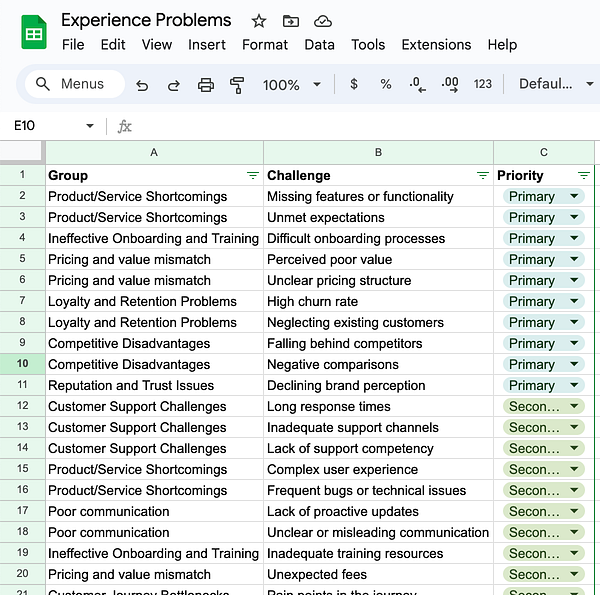
Task: Select cell "Neglecting existing customers"
Action: [x=378, y=323]
